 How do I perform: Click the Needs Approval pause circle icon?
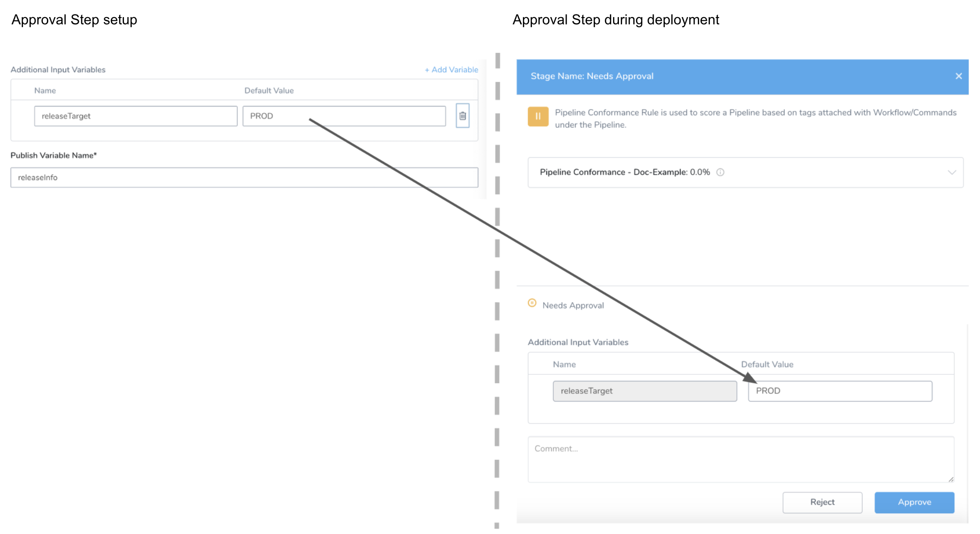pyautogui.click(x=532, y=303)
